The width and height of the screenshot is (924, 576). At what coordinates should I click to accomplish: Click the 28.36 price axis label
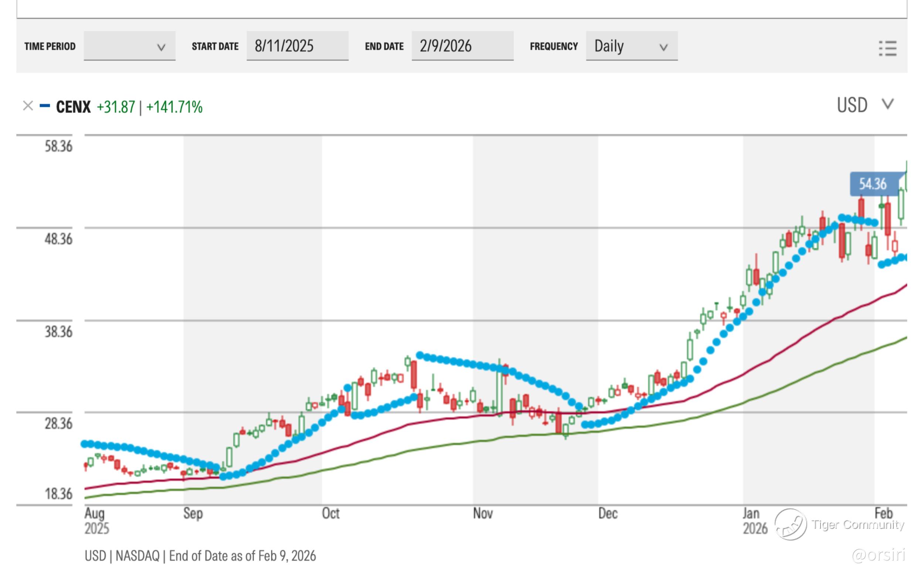58,423
